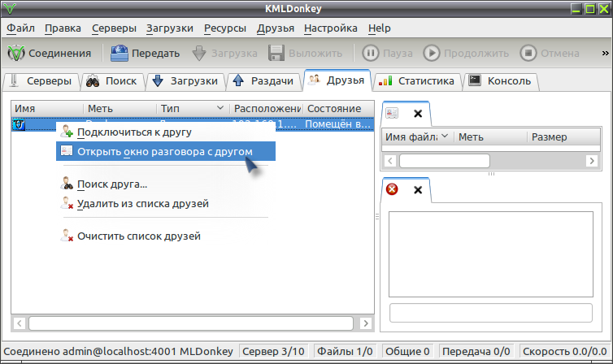Choose Удалить из списка друзей
This screenshot has height=364, width=613.
pos(166,203)
